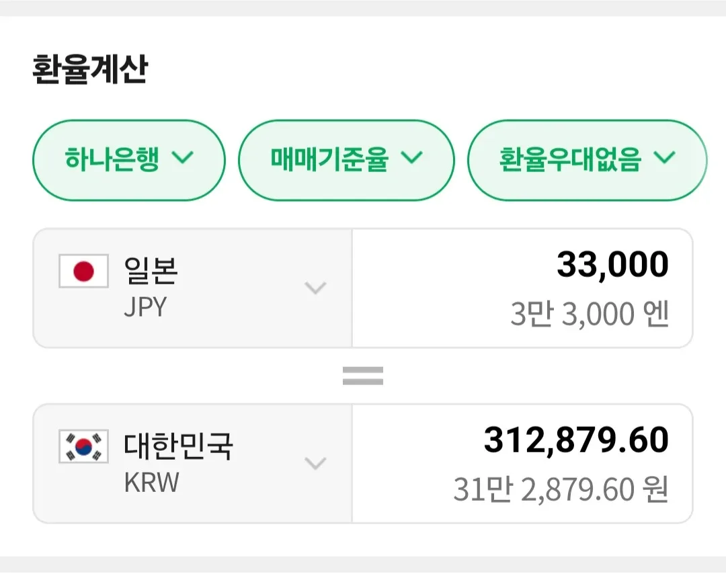
Task: Click the South Korea flag icon
Action: [x=83, y=446]
